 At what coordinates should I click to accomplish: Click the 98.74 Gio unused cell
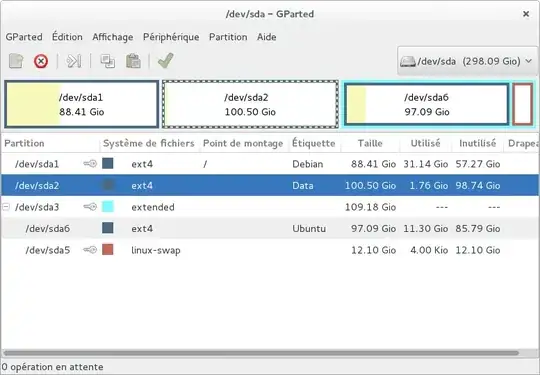coord(478,186)
